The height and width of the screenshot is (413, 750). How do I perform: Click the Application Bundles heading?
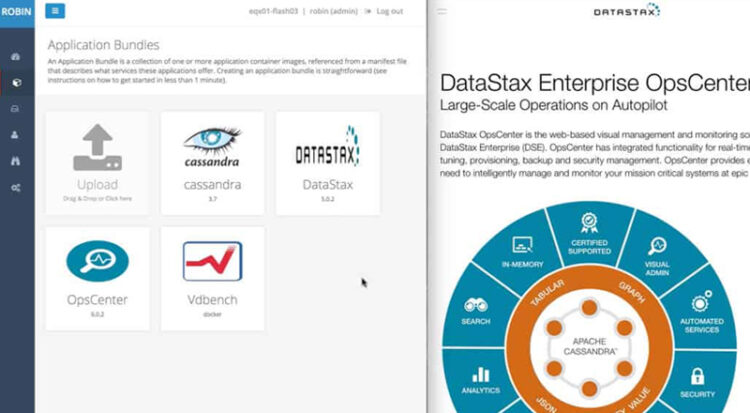point(103,45)
